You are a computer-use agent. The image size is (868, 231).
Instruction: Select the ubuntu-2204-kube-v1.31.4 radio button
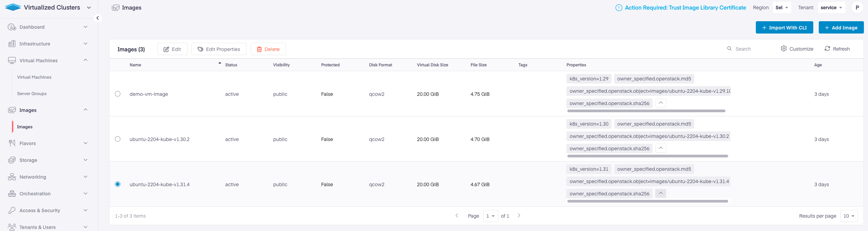[118, 184]
